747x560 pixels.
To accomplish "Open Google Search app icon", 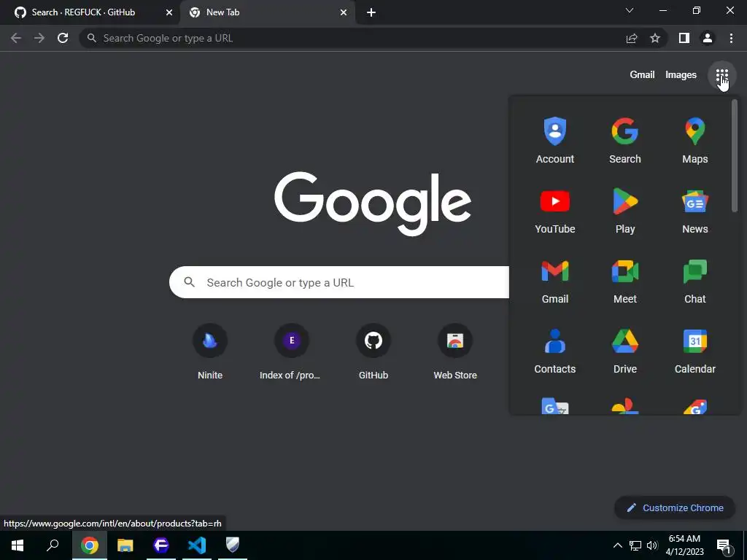I will 625,141.
